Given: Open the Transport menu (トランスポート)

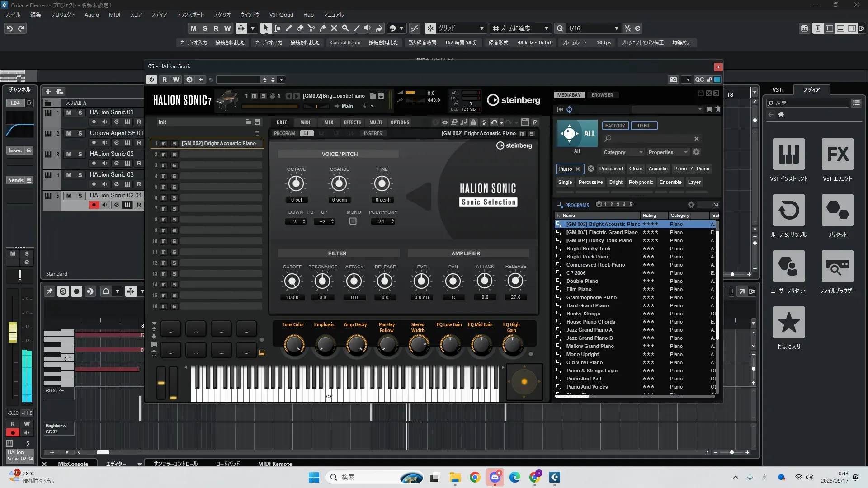Looking at the screenshot, I should pyautogui.click(x=190, y=14).
